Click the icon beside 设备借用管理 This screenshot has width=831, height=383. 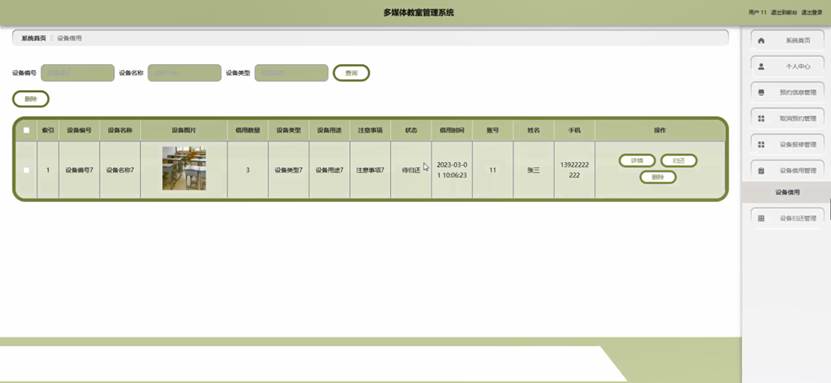(x=762, y=171)
